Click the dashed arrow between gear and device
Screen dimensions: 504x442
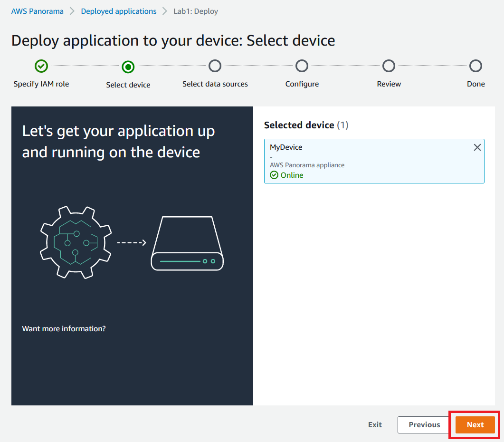132,242
